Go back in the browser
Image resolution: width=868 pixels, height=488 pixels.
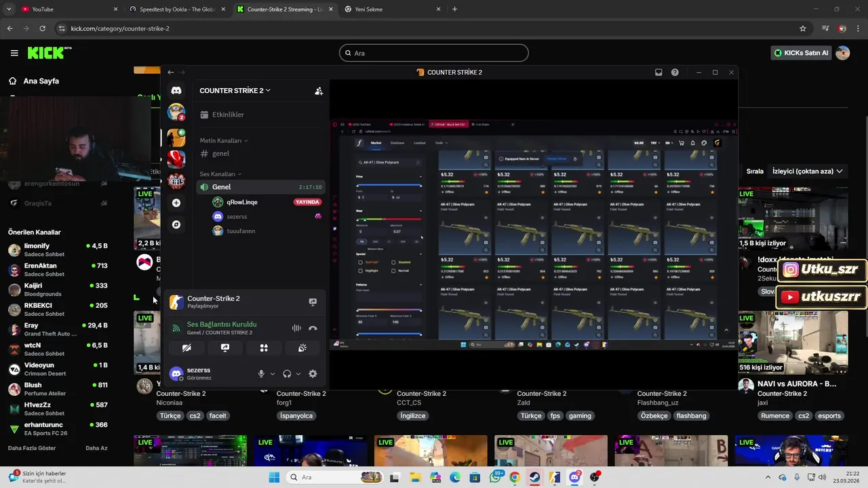9,28
